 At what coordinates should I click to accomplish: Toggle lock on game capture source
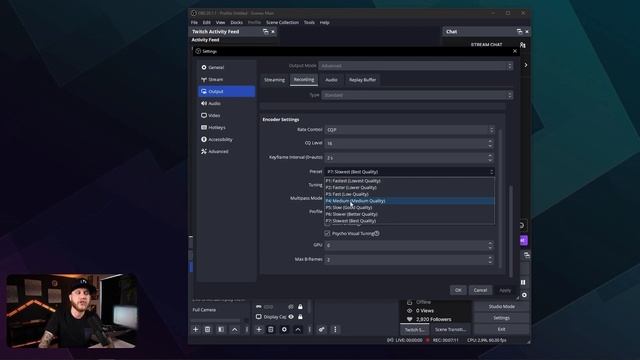300,307
